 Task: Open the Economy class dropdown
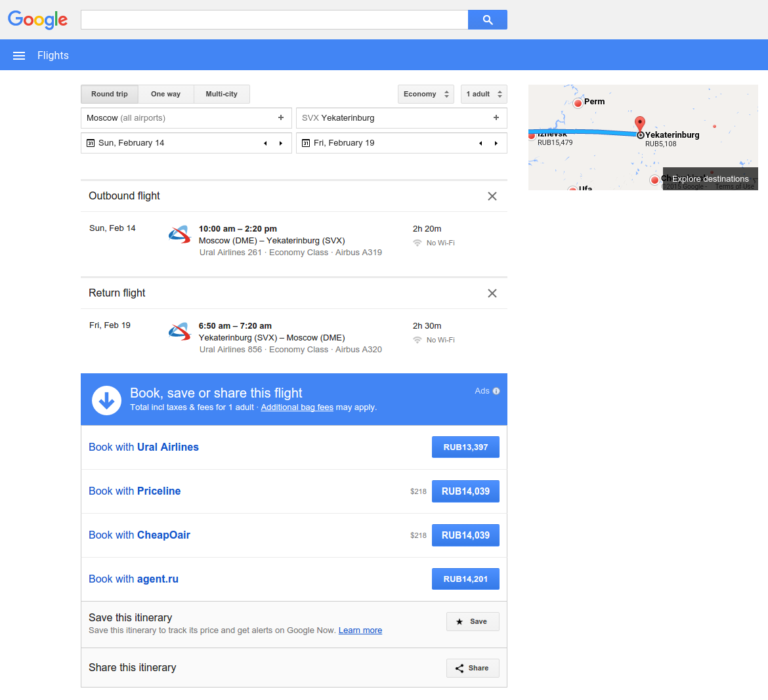coord(425,94)
